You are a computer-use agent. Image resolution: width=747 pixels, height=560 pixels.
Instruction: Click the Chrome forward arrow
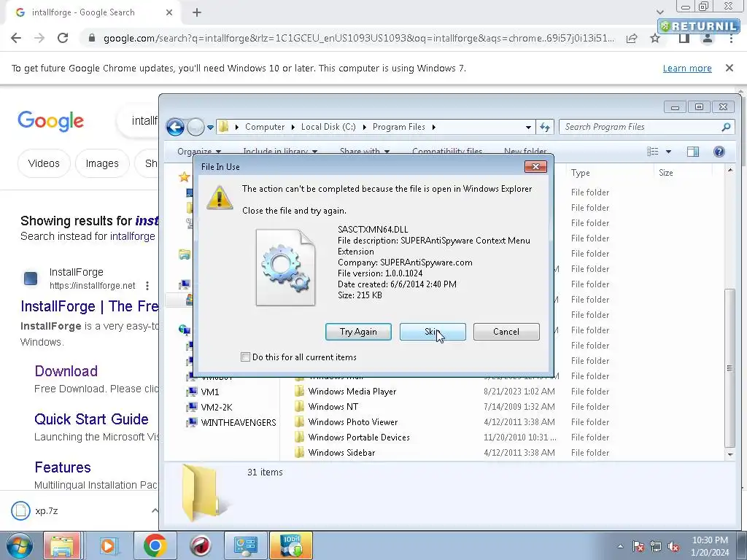click(39, 38)
